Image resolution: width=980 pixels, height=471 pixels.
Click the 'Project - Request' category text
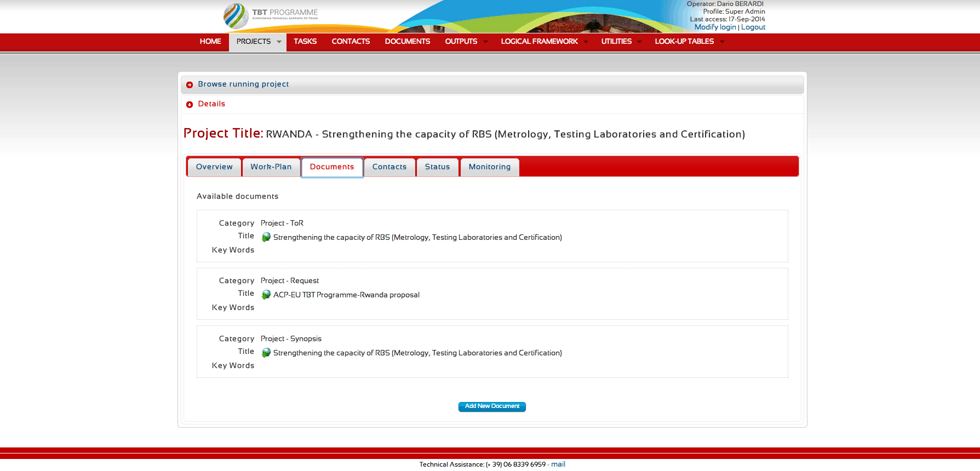pyautogui.click(x=290, y=281)
